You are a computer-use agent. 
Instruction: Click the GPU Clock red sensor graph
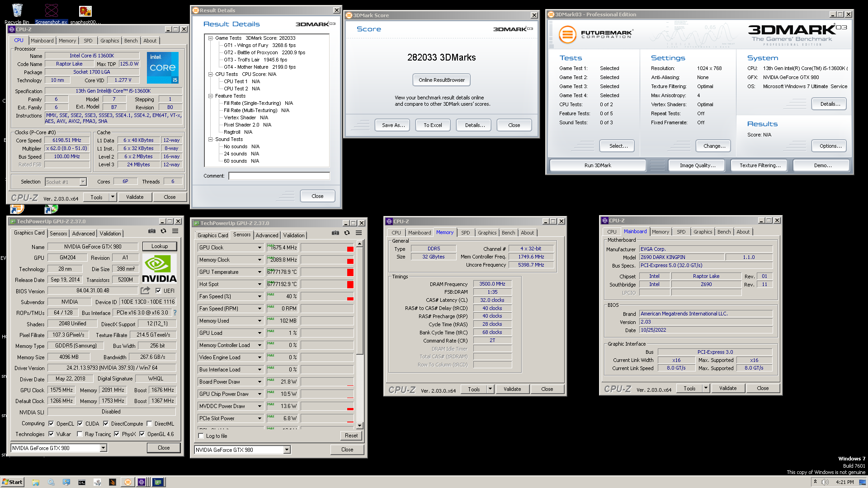click(x=327, y=248)
